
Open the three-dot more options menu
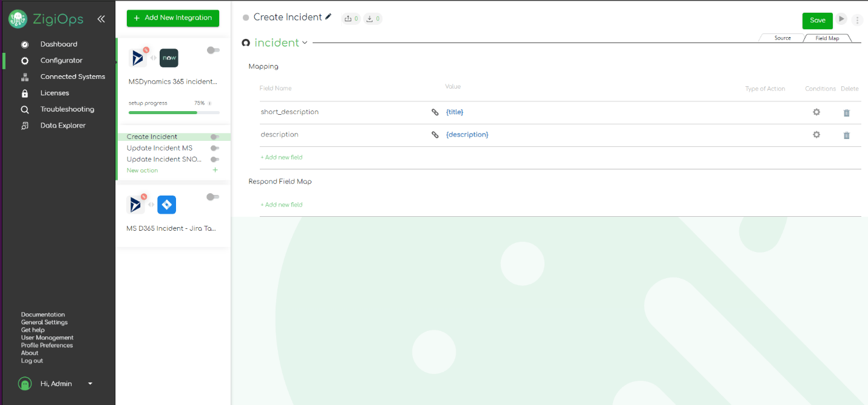857,20
